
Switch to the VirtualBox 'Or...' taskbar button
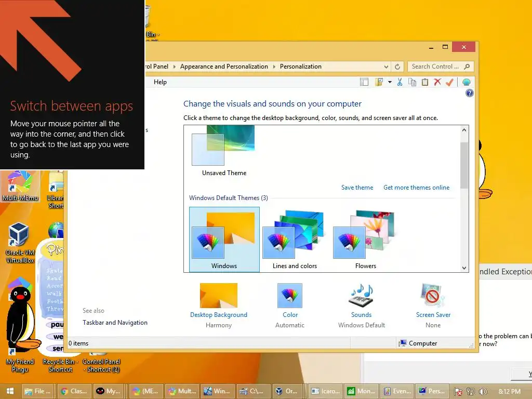[287, 391]
